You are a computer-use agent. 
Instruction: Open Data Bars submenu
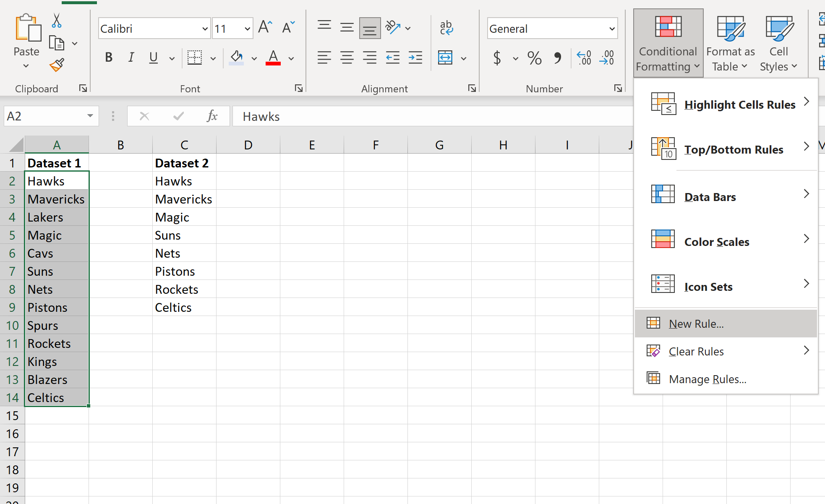[x=726, y=197]
